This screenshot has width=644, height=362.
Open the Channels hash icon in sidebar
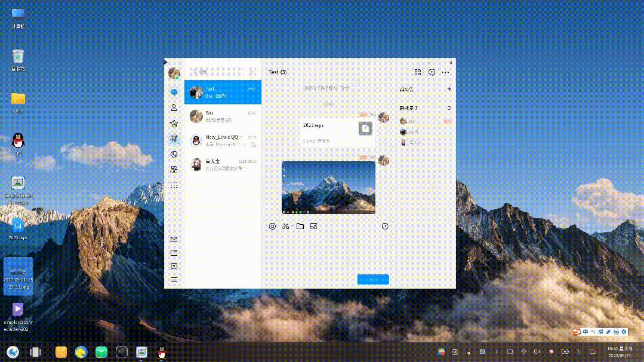point(174,139)
